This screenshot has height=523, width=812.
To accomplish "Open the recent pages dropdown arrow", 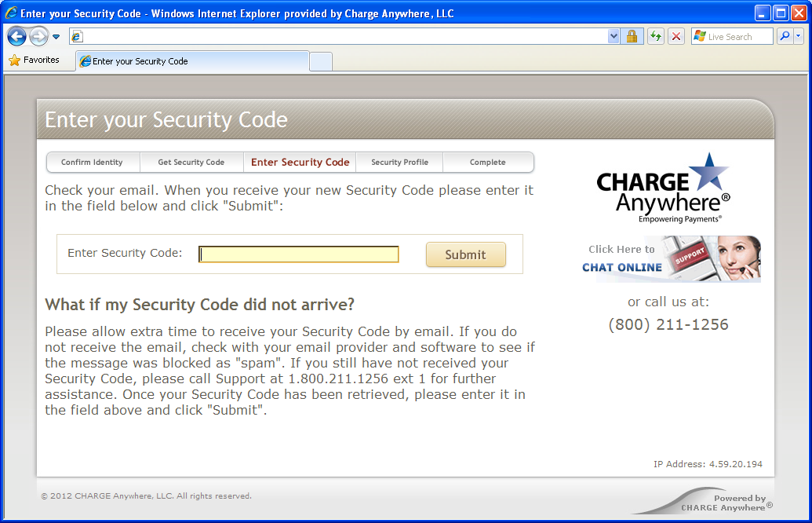I will click(56, 37).
